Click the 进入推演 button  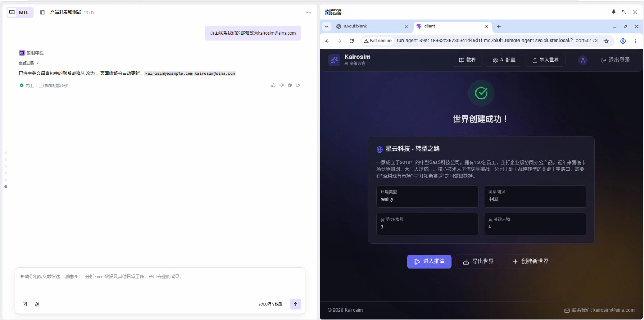click(x=429, y=262)
